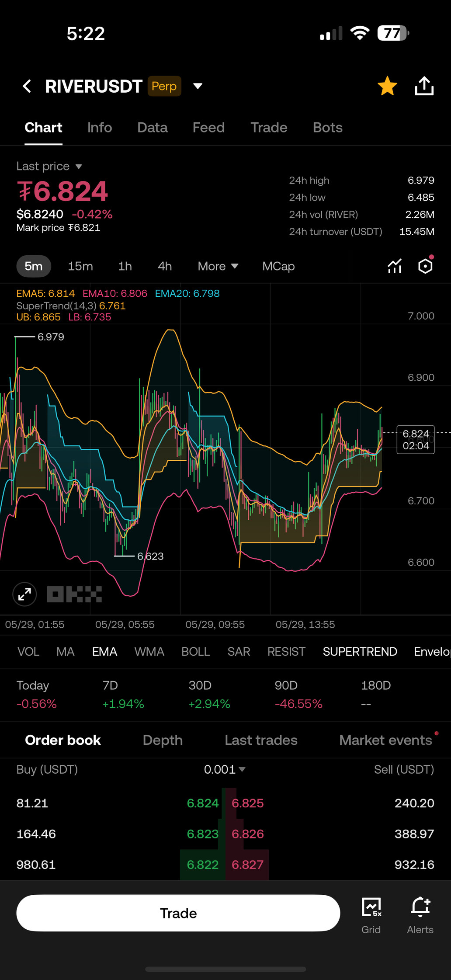Toggle the EMA indicator off
This screenshot has width=451, height=980.
104,651
